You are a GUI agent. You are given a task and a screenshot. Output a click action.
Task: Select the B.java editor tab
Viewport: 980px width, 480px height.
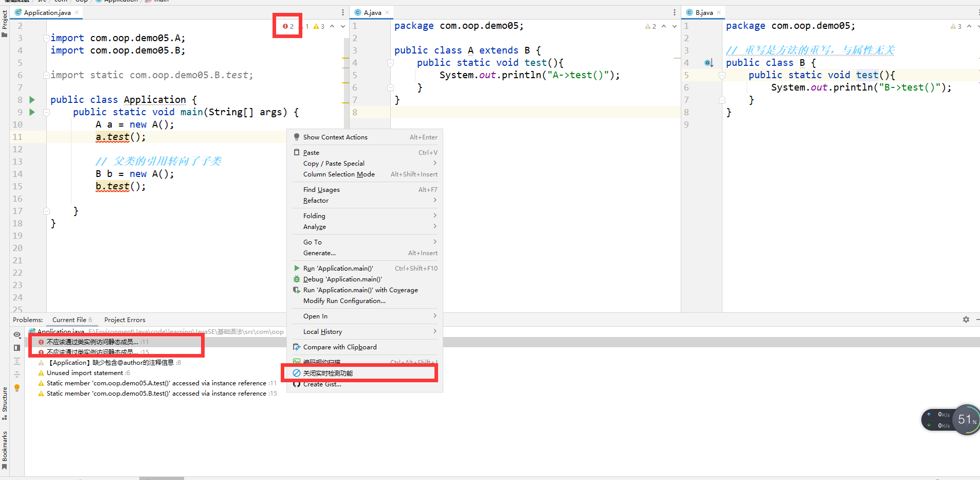pyautogui.click(x=703, y=12)
